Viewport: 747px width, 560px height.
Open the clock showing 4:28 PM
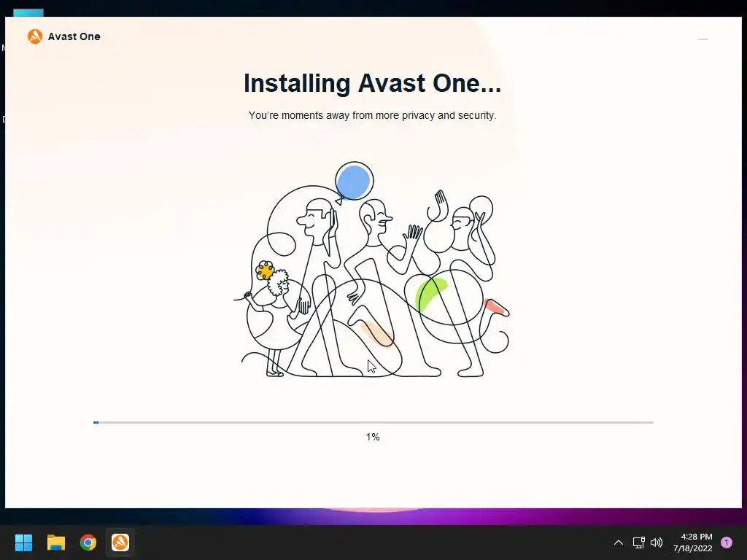click(697, 537)
